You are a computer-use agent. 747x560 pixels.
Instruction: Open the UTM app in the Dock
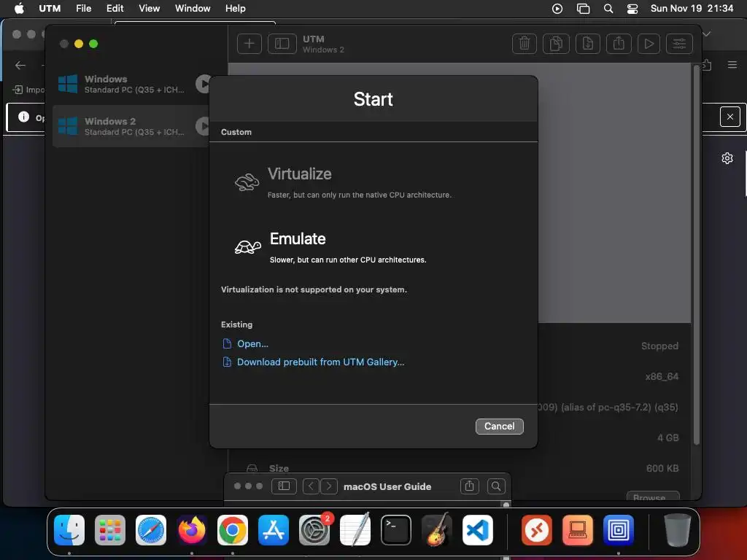619,530
